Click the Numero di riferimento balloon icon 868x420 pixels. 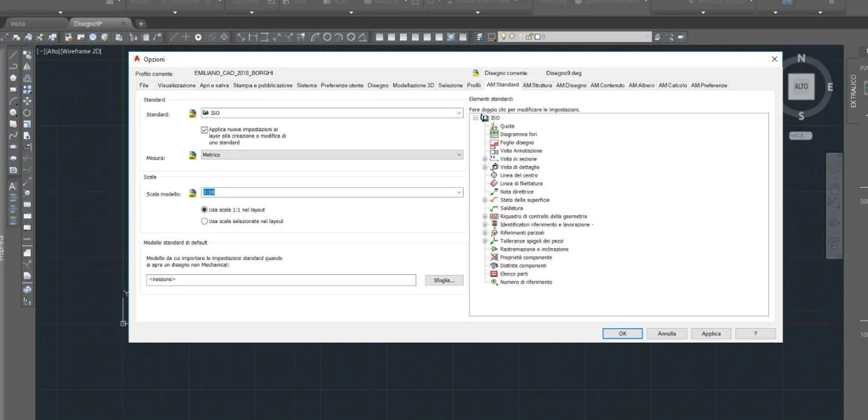[x=494, y=282]
